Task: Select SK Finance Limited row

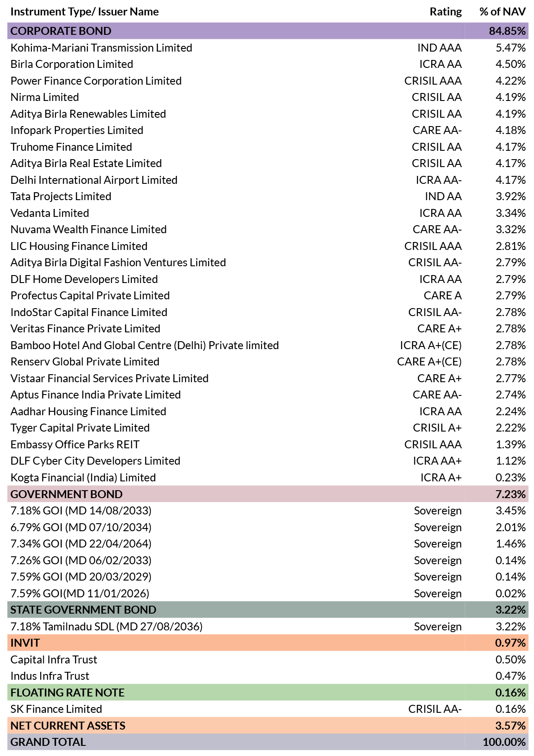Action: click(x=268, y=709)
